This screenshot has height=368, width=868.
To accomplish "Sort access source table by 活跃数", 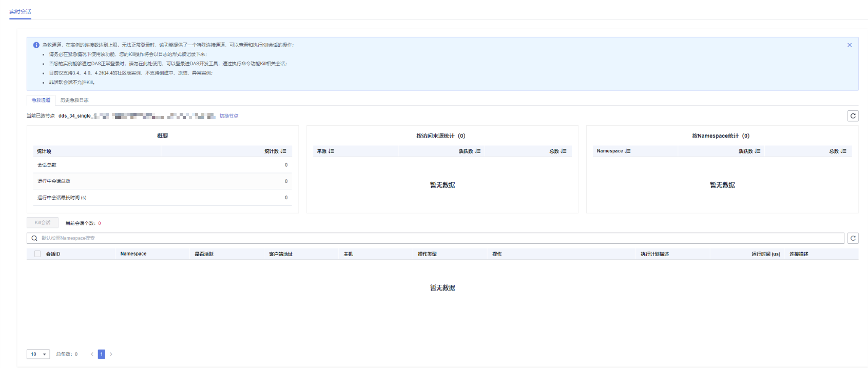I will (478, 151).
